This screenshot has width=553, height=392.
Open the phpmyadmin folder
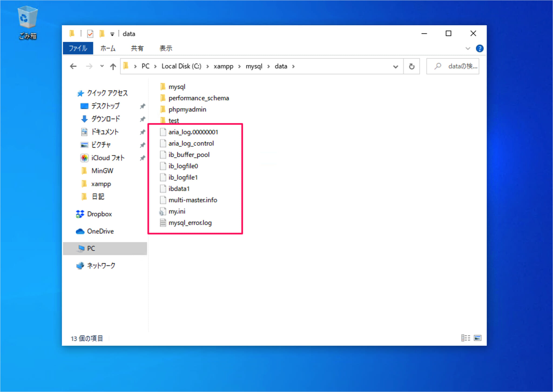point(187,109)
